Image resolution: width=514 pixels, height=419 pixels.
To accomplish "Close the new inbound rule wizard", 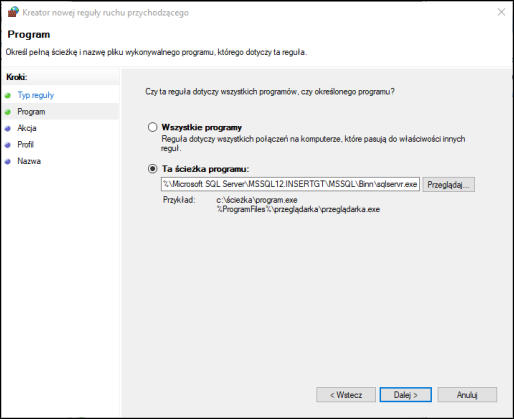I will (x=501, y=12).
